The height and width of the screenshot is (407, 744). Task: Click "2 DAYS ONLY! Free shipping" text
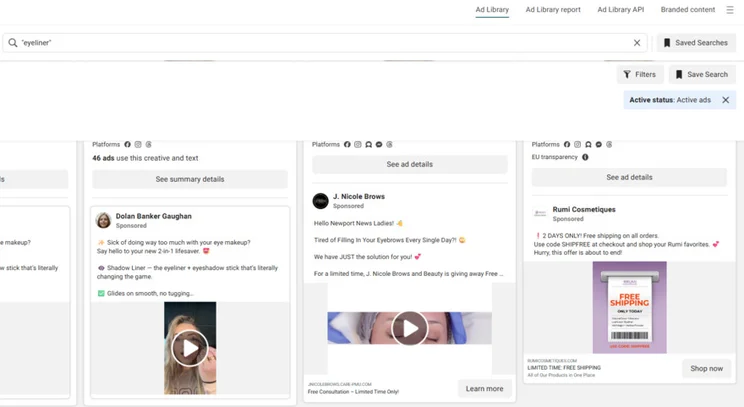pos(600,236)
